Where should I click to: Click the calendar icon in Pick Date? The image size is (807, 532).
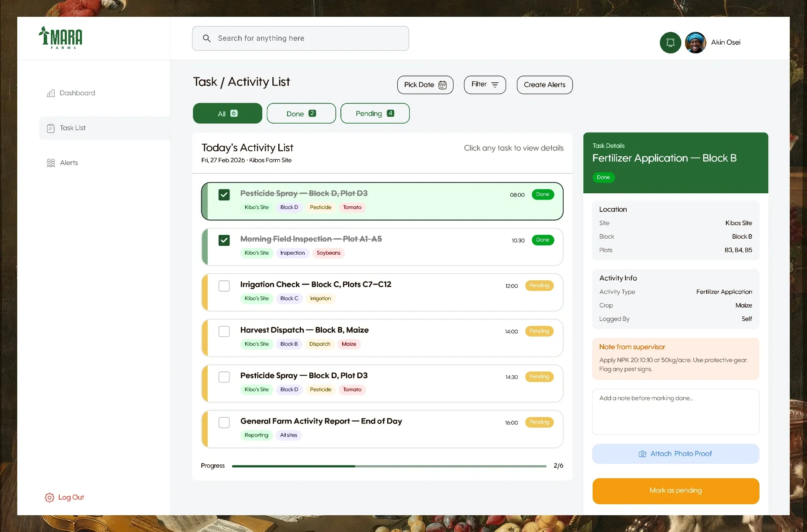(x=443, y=85)
